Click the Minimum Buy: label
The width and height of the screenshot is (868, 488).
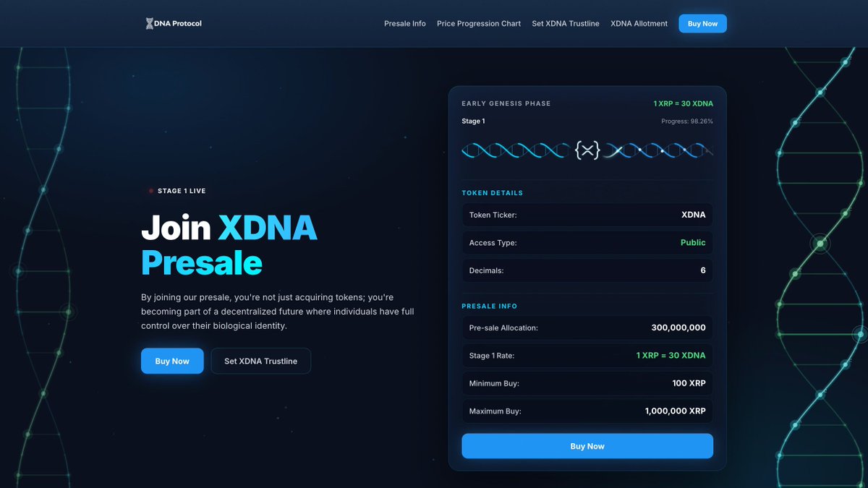494,384
